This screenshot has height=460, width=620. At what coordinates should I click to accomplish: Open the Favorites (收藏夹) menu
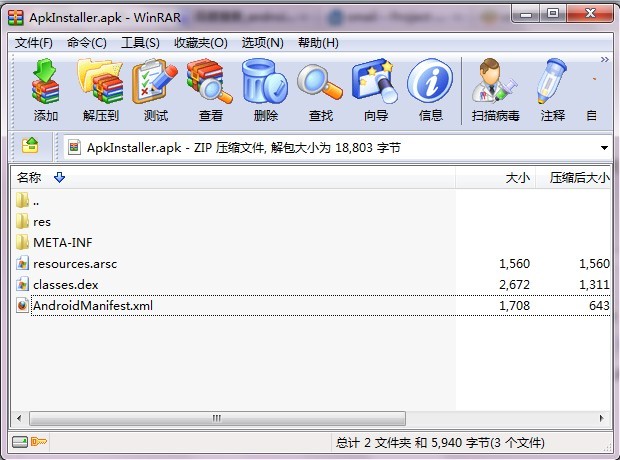201,42
